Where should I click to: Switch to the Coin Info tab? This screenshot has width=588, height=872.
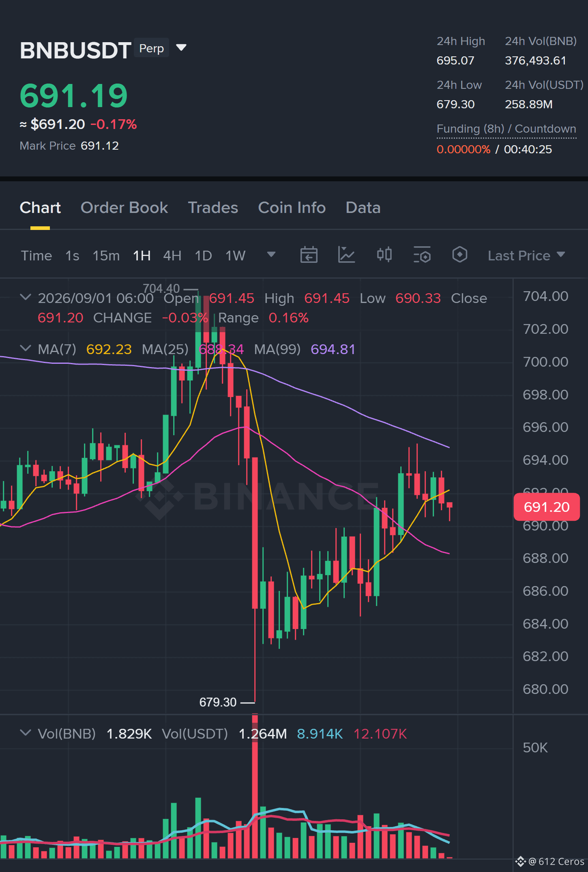(292, 208)
